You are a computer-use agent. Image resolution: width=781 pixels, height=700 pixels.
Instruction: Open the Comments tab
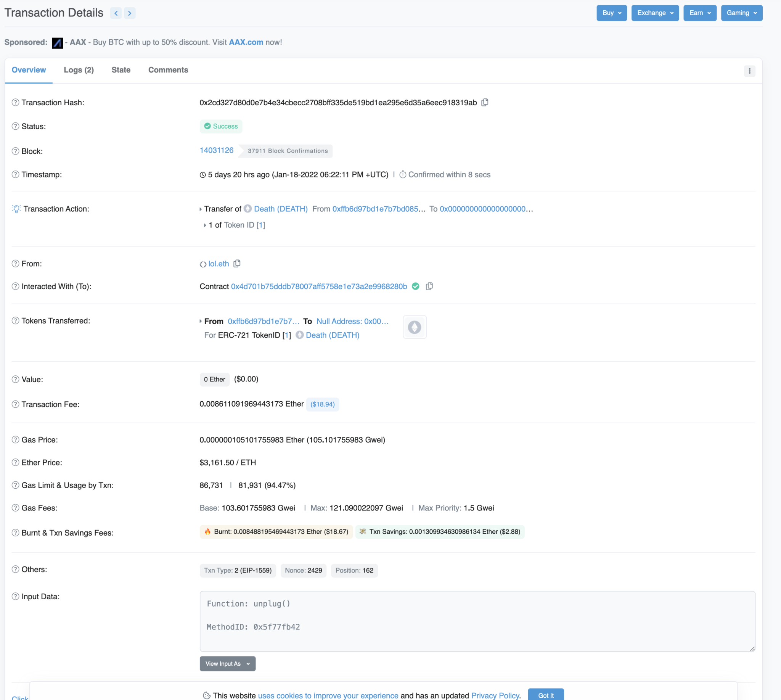(x=168, y=70)
